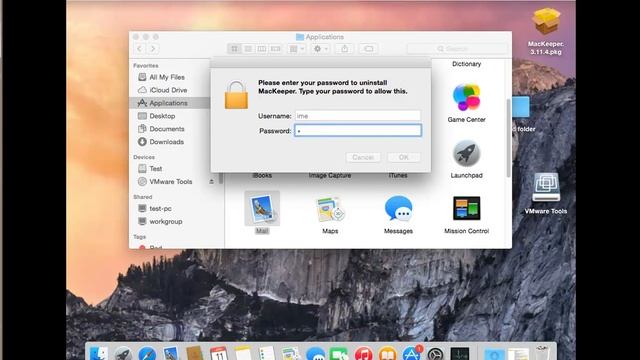640x360 pixels.
Task: Switch Finder to column view
Action: click(x=262, y=49)
